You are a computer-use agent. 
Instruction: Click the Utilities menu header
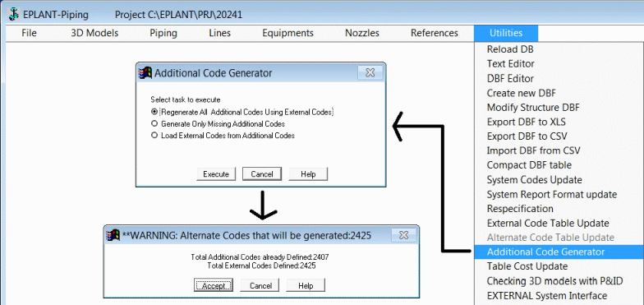coord(506,33)
